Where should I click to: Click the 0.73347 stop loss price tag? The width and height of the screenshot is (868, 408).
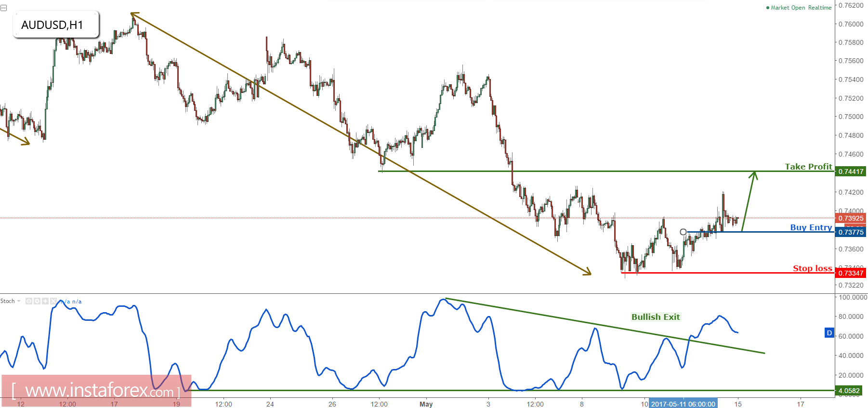coord(851,273)
